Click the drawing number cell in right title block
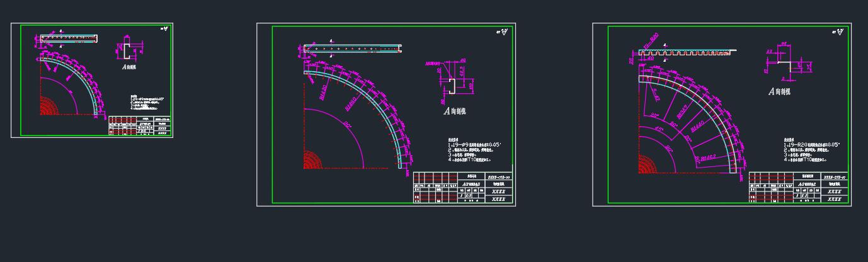This screenshot has height=262, width=868. coord(834,178)
